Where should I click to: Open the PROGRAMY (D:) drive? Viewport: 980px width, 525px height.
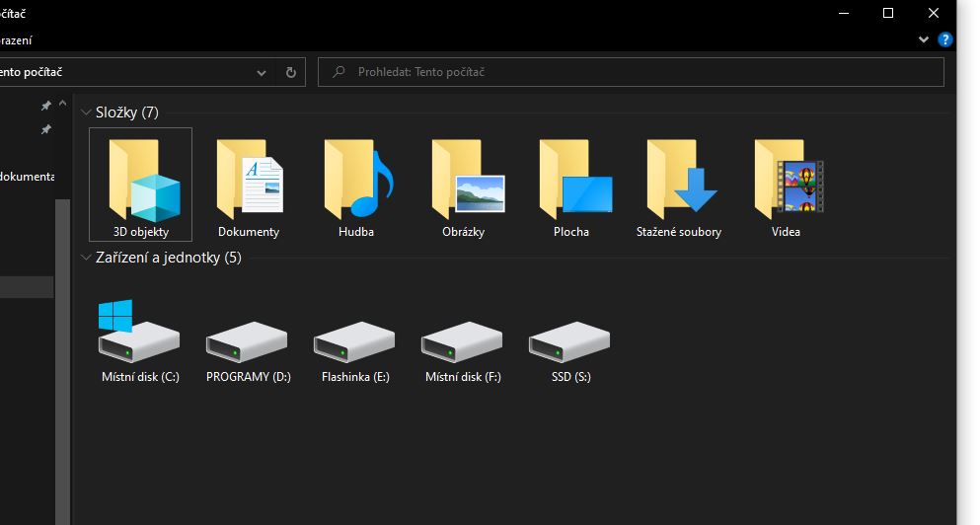248,340
